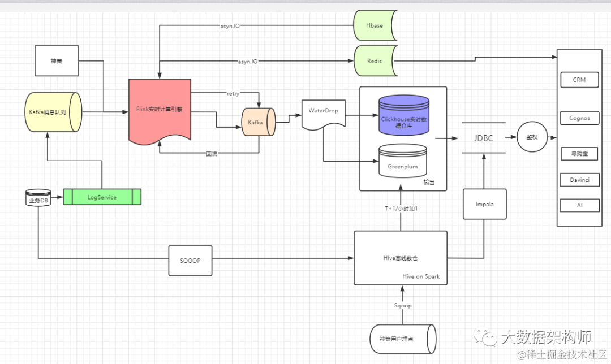Select the Cognos box
611x364 pixels.
click(579, 118)
